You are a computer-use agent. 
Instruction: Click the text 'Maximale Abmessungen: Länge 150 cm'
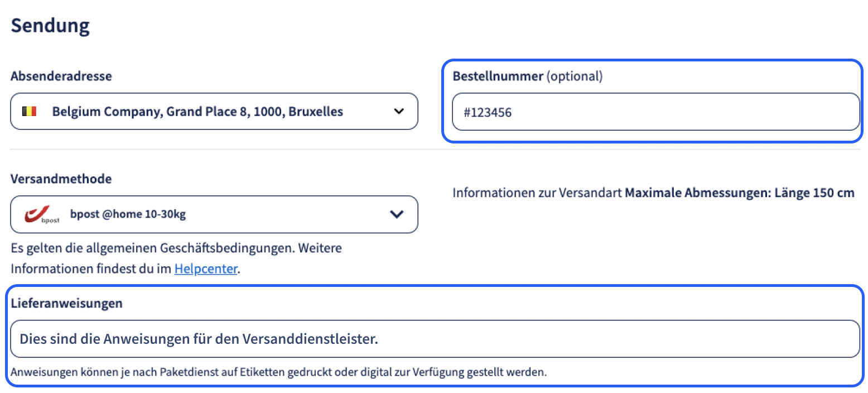pyautogui.click(x=740, y=193)
